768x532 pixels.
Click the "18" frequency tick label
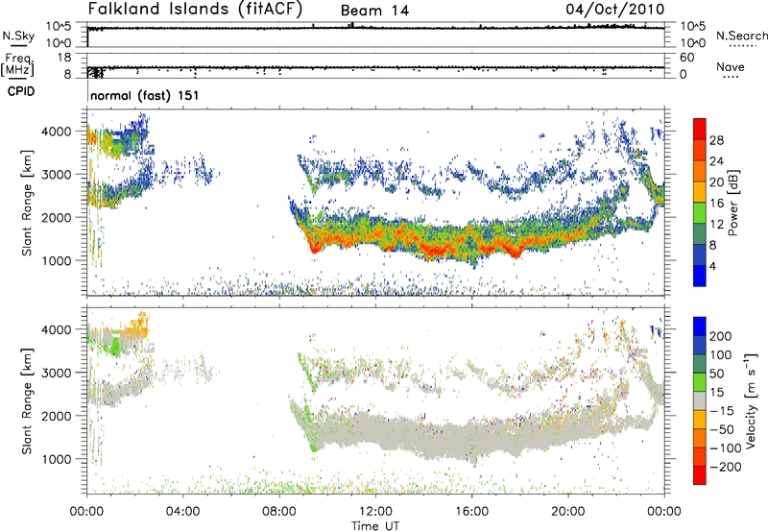(64, 58)
